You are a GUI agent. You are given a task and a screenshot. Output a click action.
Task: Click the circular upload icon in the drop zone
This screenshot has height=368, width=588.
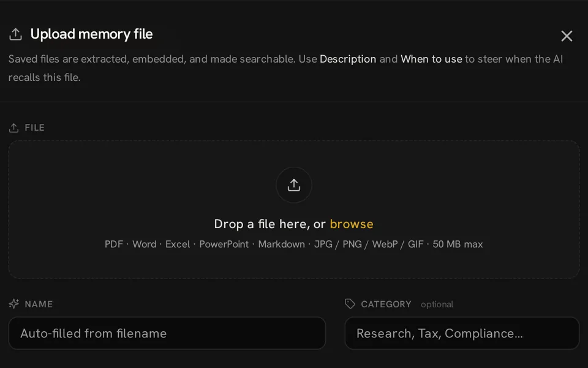click(x=293, y=185)
